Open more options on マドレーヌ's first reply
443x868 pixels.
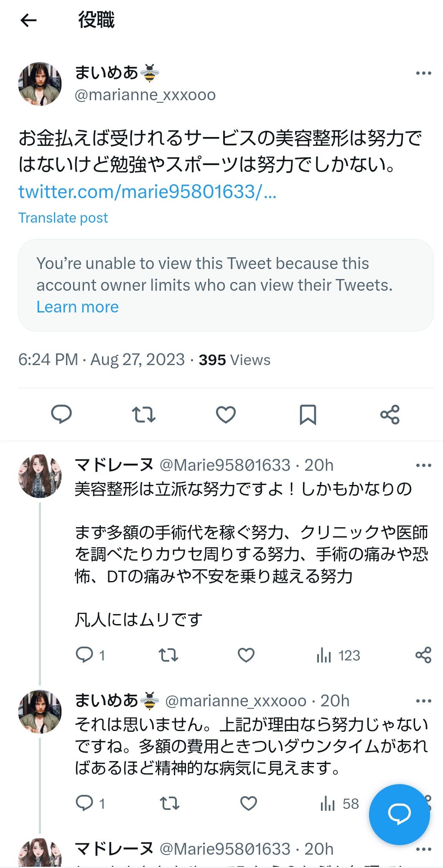tap(423, 465)
